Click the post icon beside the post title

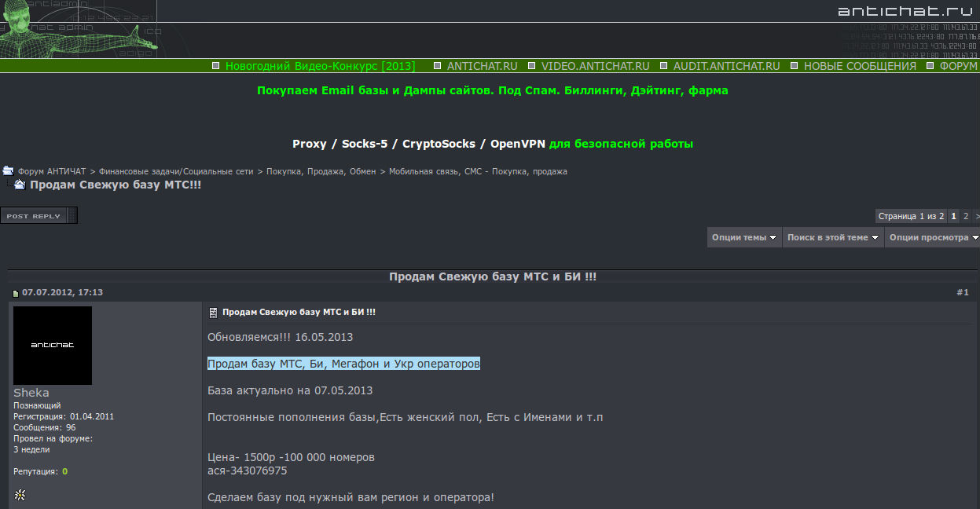coord(212,313)
